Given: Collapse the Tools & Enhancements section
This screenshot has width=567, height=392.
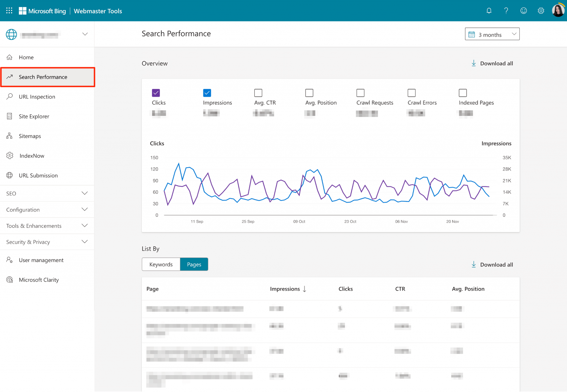Looking at the screenshot, I should [x=47, y=226].
